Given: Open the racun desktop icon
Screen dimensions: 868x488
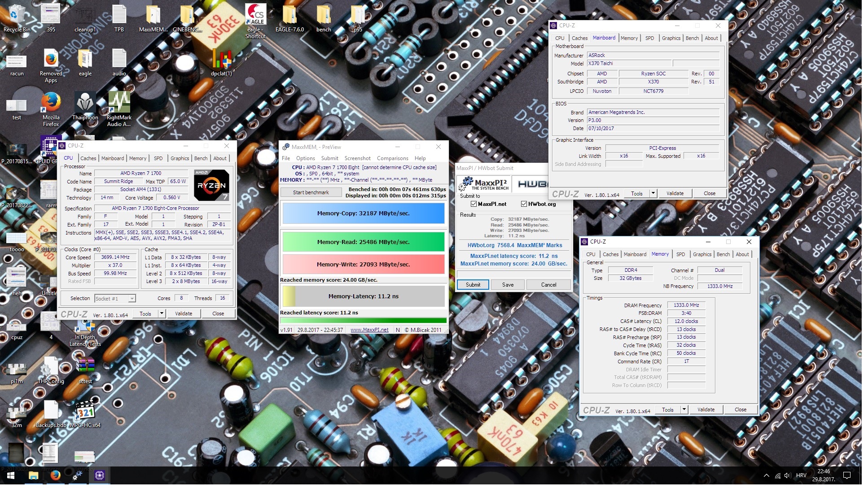Looking at the screenshot, I should click(17, 65).
